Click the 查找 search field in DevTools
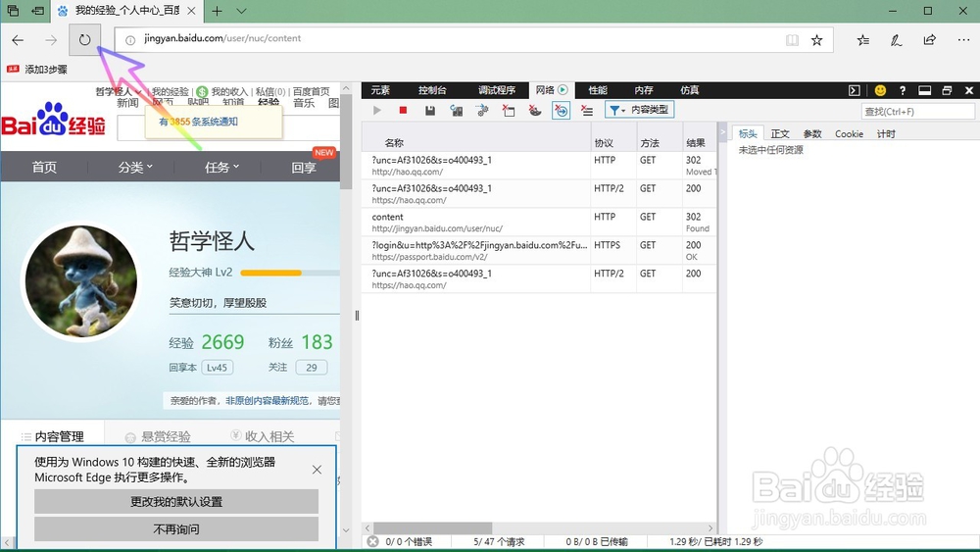Screen dimensions: 980x552 point(917,111)
